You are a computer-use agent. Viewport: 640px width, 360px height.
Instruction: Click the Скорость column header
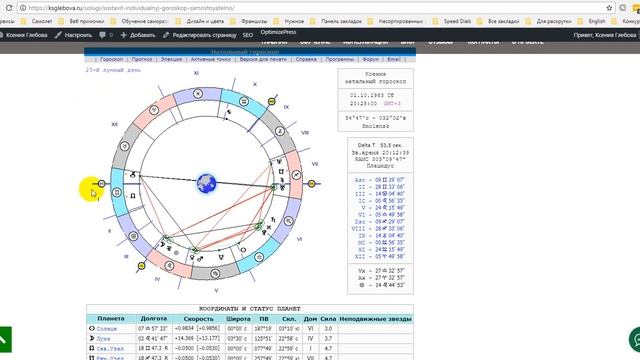click(198, 319)
